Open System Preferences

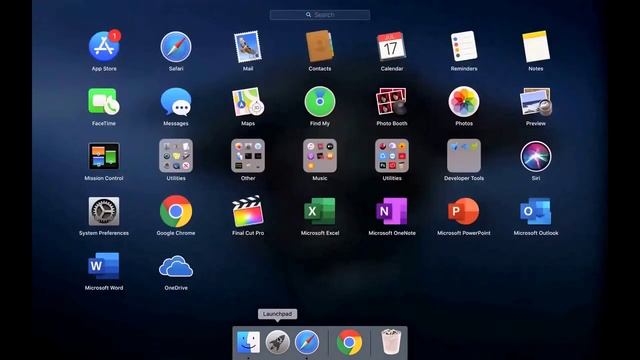[x=104, y=211]
